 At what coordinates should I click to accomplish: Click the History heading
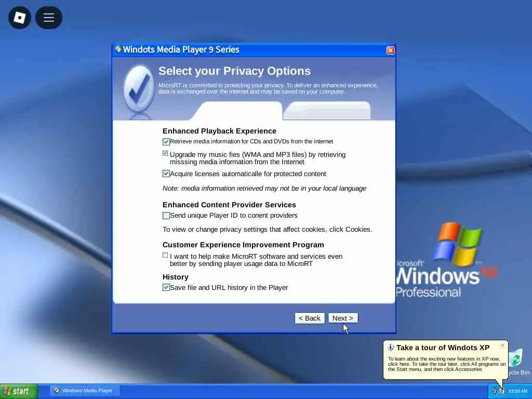point(176,277)
